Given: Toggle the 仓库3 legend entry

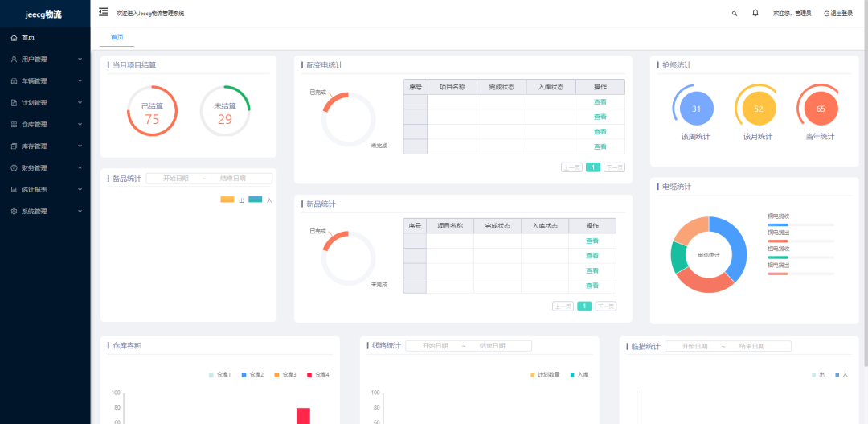Looking at the screenshot, I should coord(285,375).
